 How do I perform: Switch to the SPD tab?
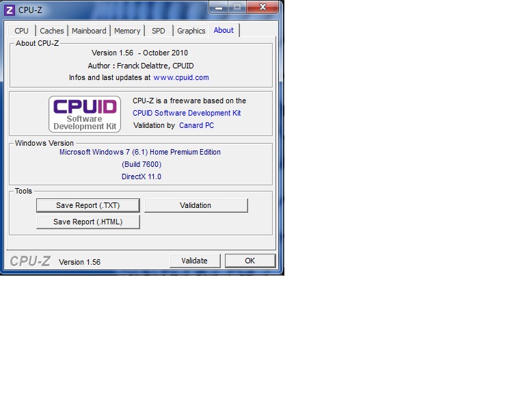[159, 31]
